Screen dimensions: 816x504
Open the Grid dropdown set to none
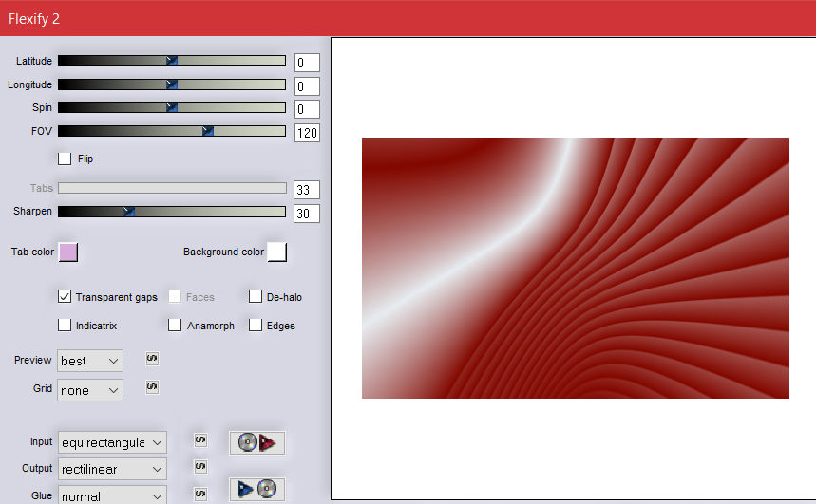[90, 390]
